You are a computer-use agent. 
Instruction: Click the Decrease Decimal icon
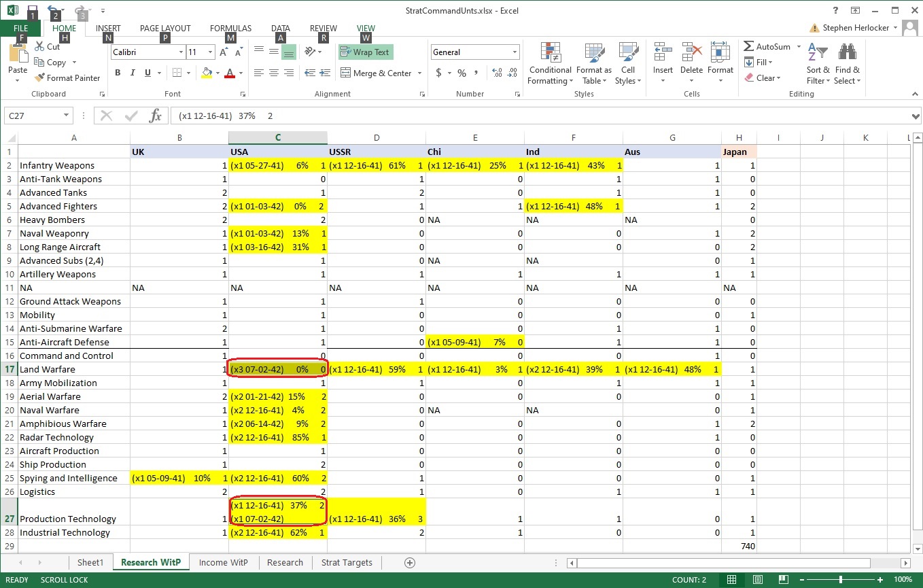(513, 73)
